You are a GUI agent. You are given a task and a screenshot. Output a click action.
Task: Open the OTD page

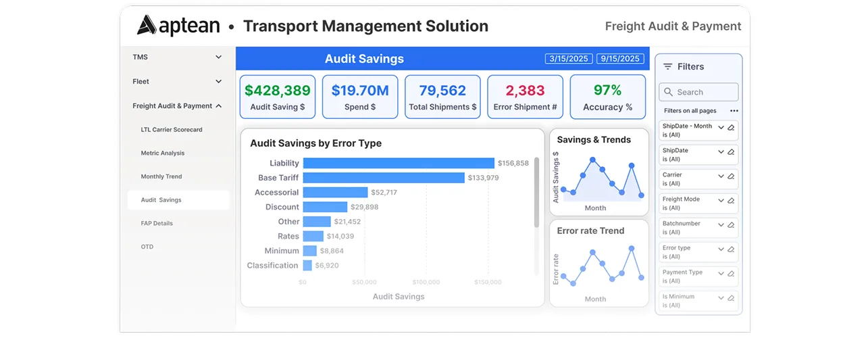click(147, 247)
